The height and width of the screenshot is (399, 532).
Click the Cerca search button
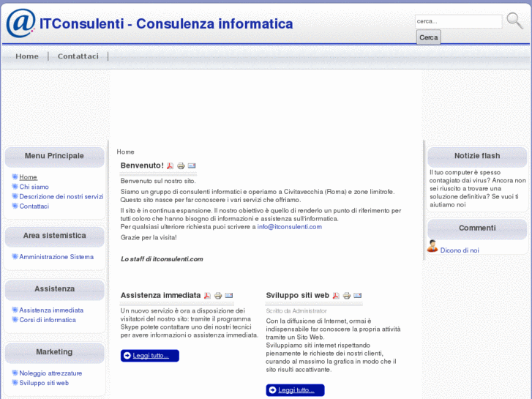tap(429, 37)
